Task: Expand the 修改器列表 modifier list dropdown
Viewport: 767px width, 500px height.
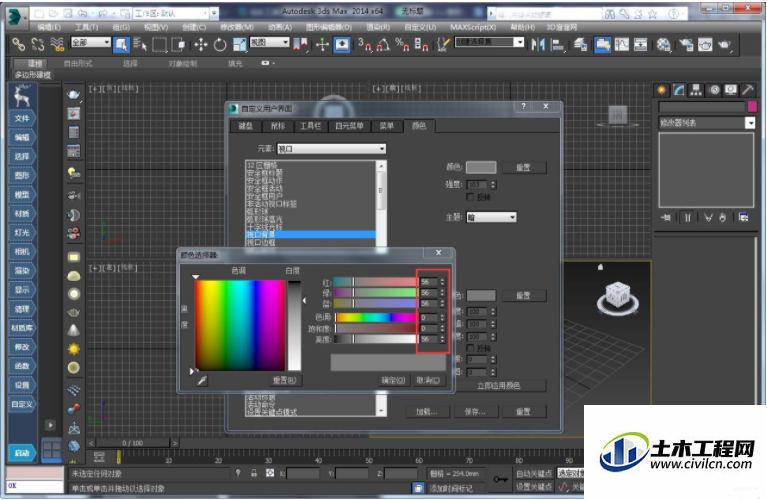Action: coord(707,123)
